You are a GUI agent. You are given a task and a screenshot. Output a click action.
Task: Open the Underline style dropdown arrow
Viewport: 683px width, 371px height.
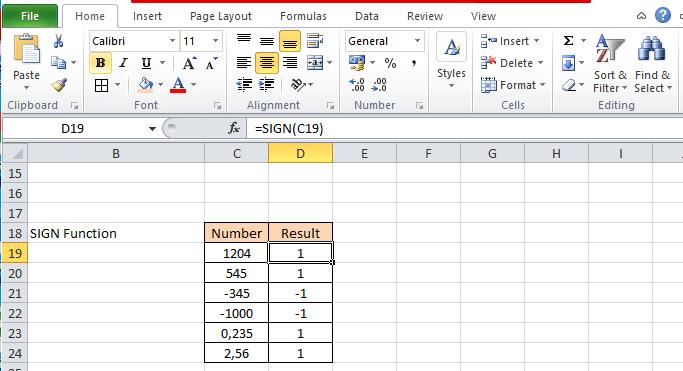pos(162,63)
